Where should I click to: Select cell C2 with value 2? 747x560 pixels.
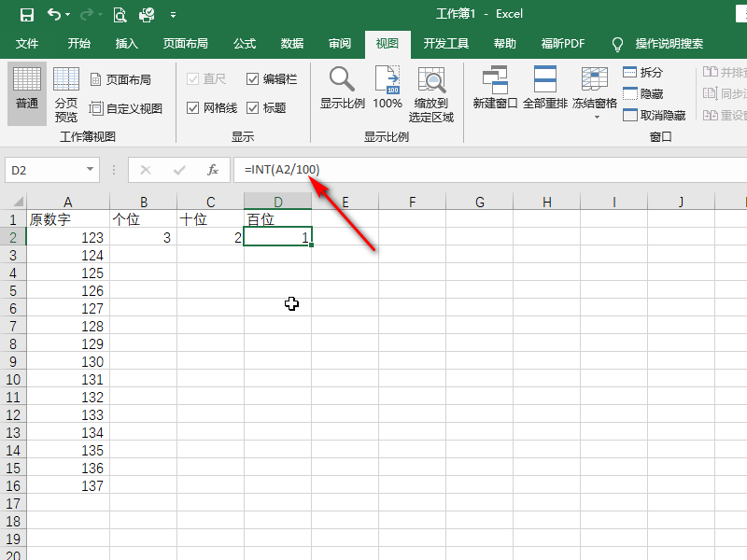211,237
